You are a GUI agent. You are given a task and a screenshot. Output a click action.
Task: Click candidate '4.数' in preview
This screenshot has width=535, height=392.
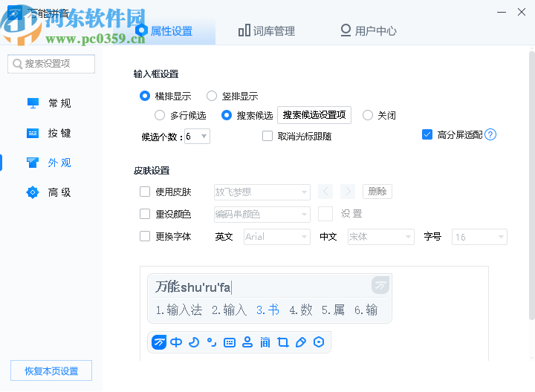(301, 310)
